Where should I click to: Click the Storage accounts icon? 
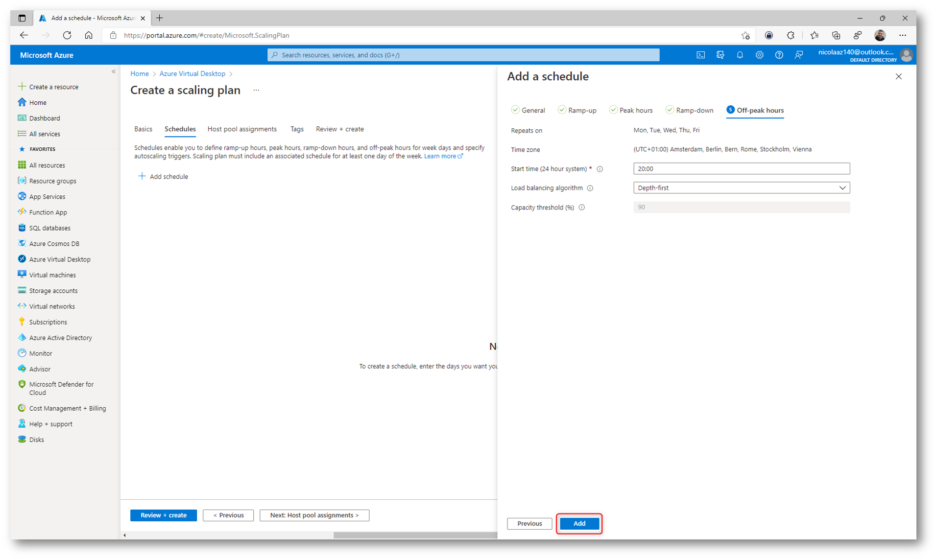pos(22,290)
